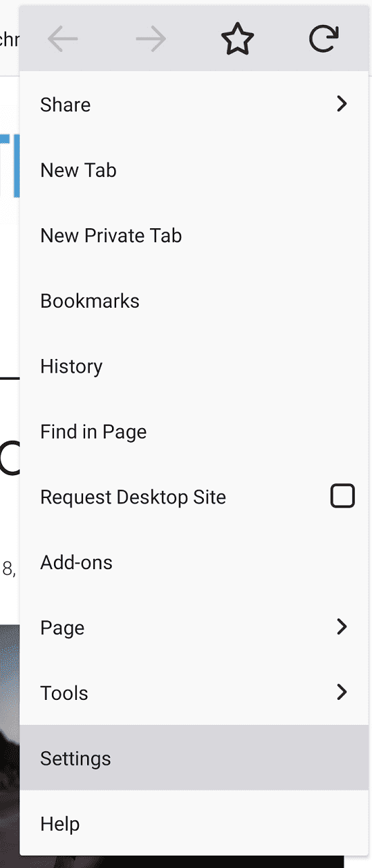Reload the page with the circular arrow

tap(324, 39)
